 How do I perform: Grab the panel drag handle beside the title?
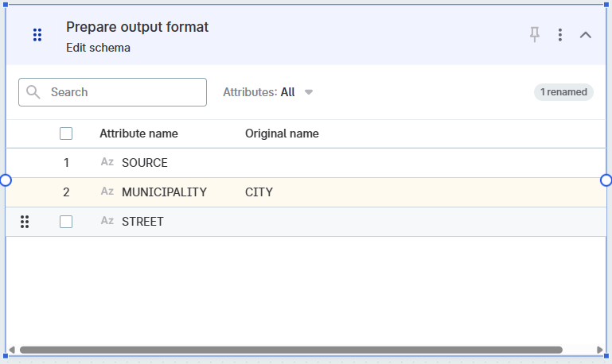(37, 35)
